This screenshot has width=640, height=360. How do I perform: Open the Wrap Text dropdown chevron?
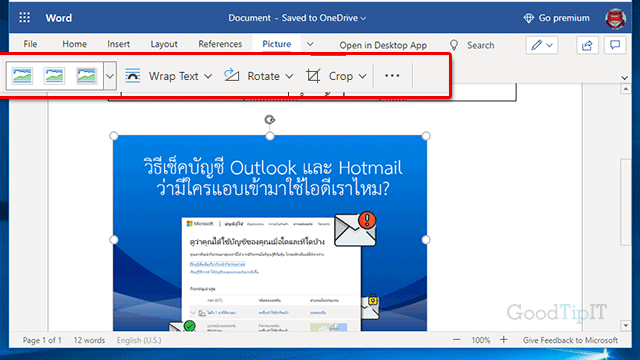[208, 76]
